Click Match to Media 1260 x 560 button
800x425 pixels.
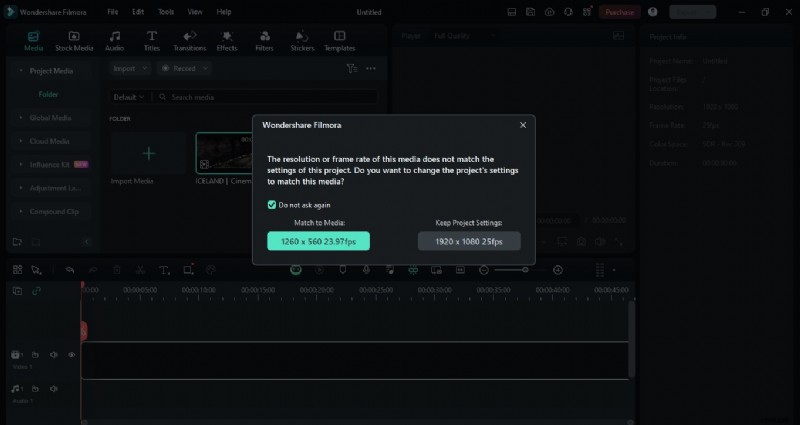(319, 241)
